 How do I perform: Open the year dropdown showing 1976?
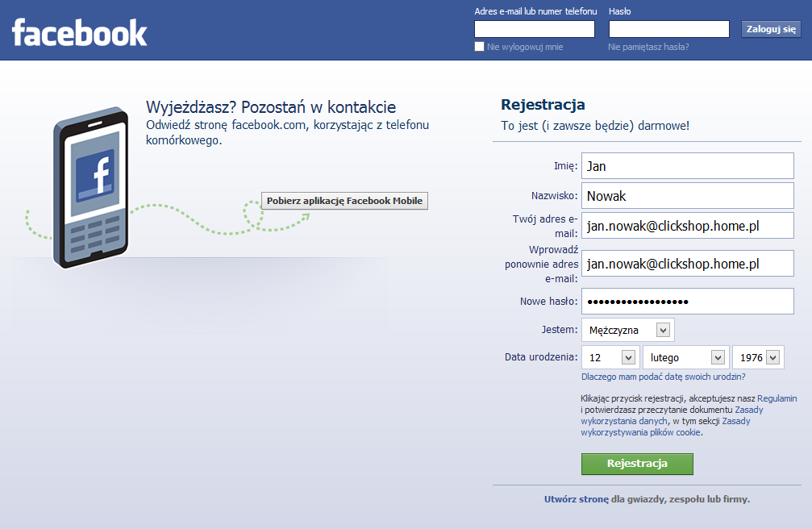pos(757,356)
